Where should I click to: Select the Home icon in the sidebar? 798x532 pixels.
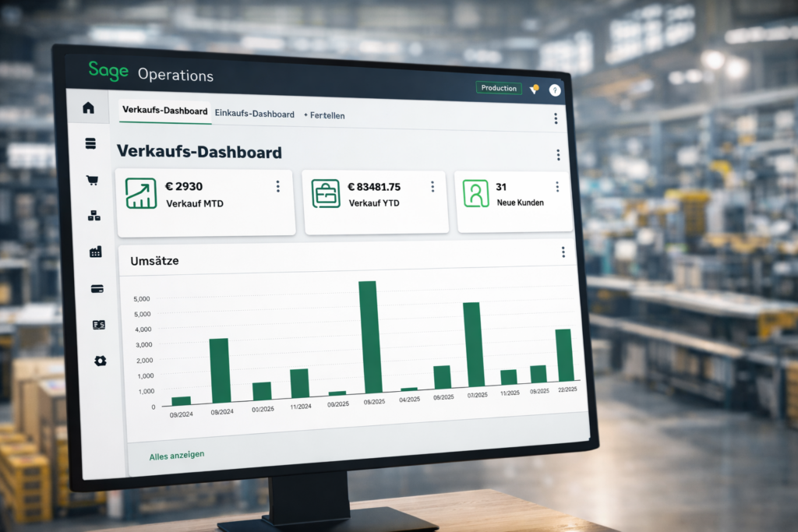[x=89, y=109]
